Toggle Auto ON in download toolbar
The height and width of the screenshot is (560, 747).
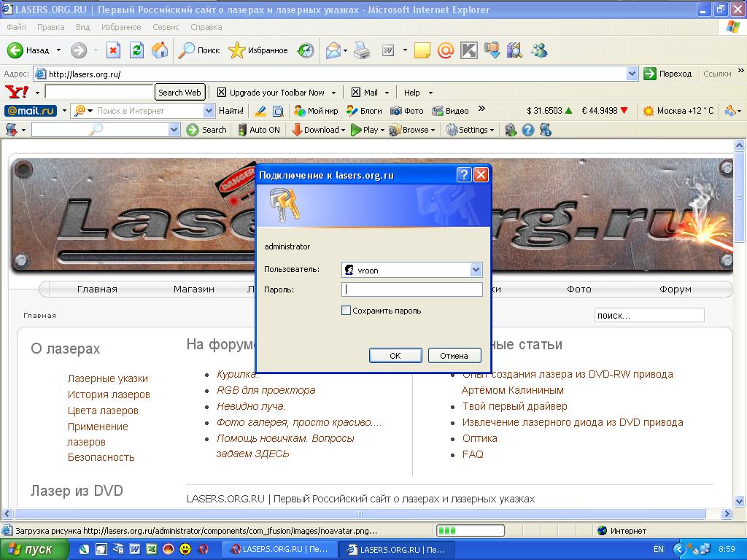pos(259,130)
